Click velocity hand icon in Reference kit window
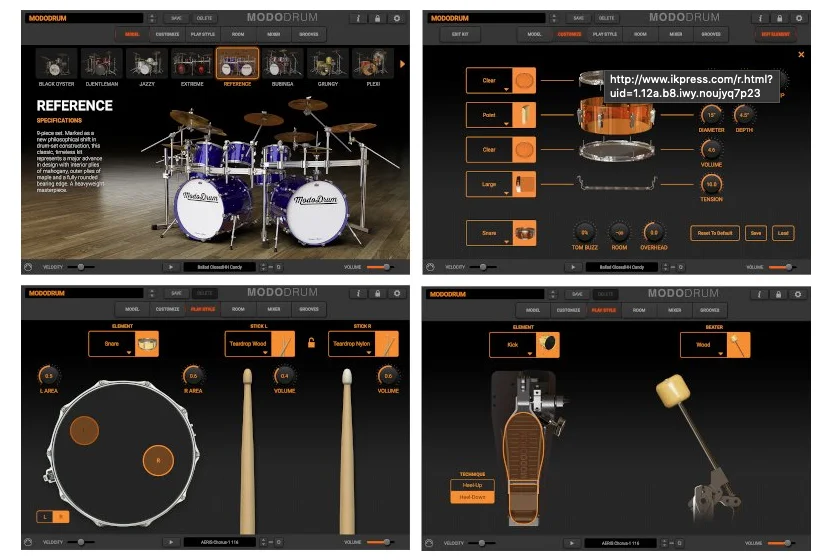The width and height of the screenshot is (830, 560). (28, 267)
